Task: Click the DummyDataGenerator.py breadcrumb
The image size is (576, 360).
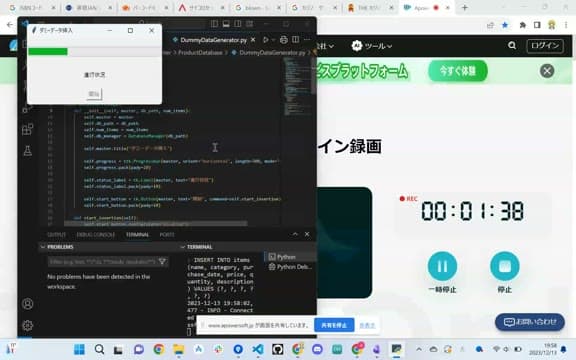Action: tap(272, 53)
